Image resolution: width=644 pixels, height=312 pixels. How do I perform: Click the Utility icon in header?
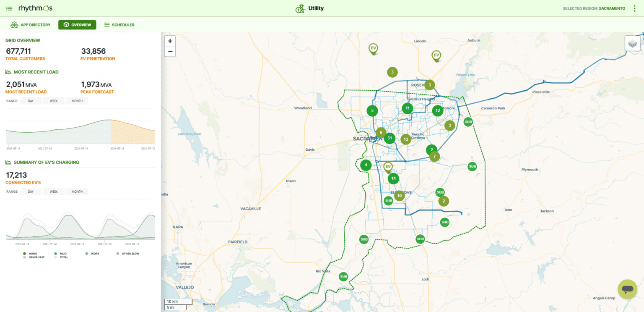(300, 8)
